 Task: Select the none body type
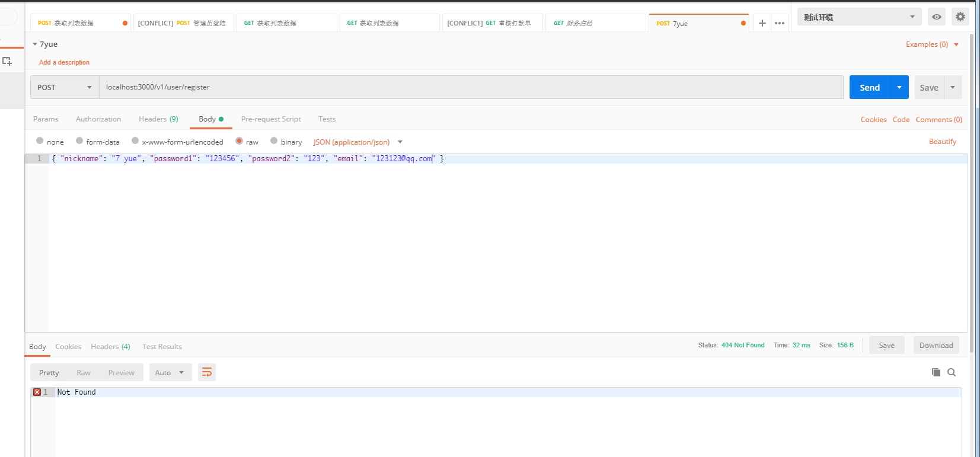[40, 141]
